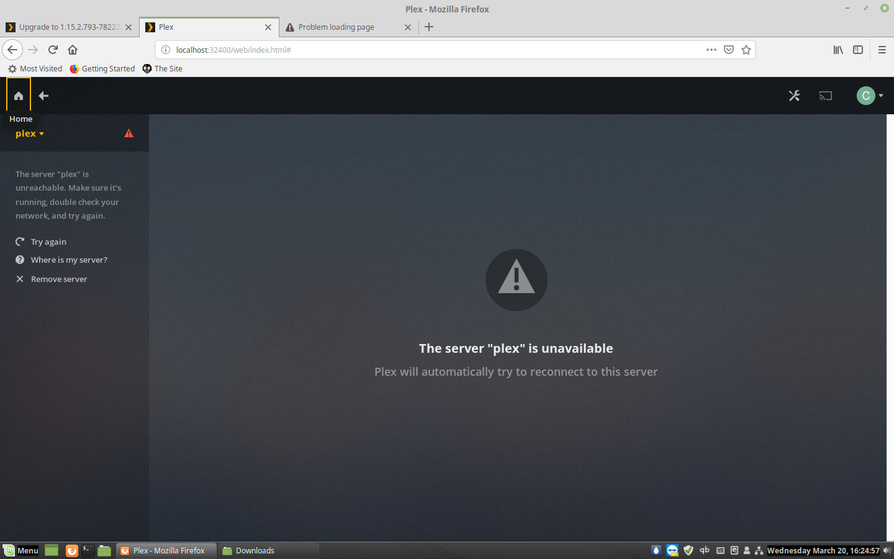Open update manager shield tray icon
The width and height of the screenshot is (894, 559).
tap(688, 550)
